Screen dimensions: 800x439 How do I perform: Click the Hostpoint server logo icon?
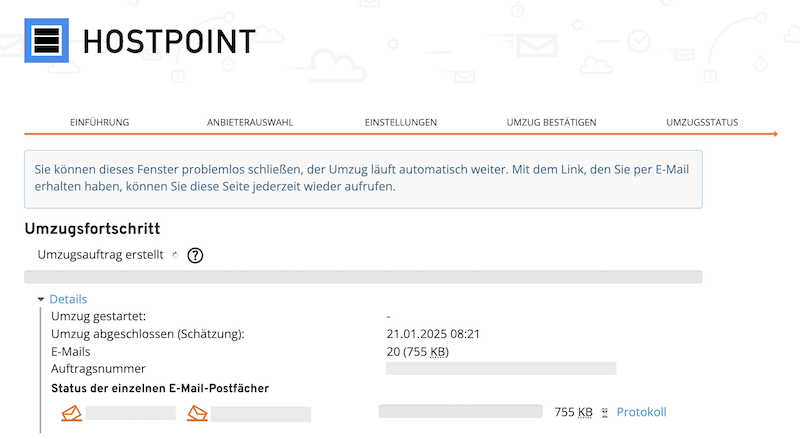click(46, 40)
